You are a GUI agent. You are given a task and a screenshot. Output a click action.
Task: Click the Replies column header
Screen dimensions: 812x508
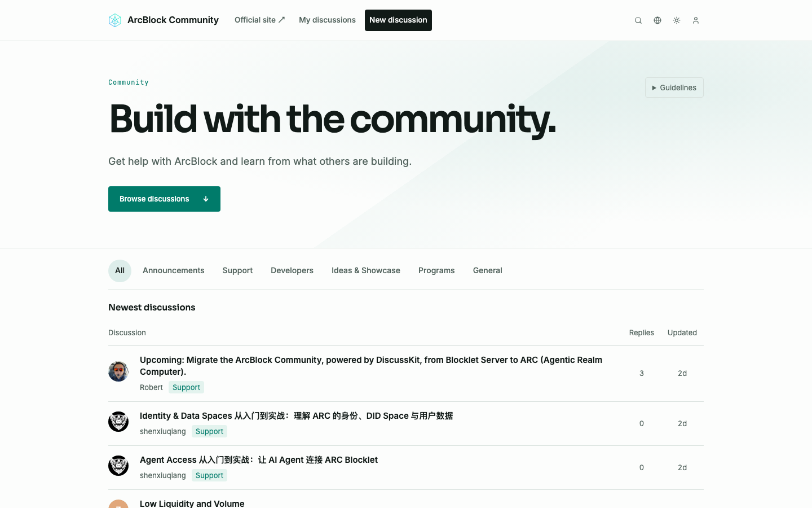click(x=642, y=332)
